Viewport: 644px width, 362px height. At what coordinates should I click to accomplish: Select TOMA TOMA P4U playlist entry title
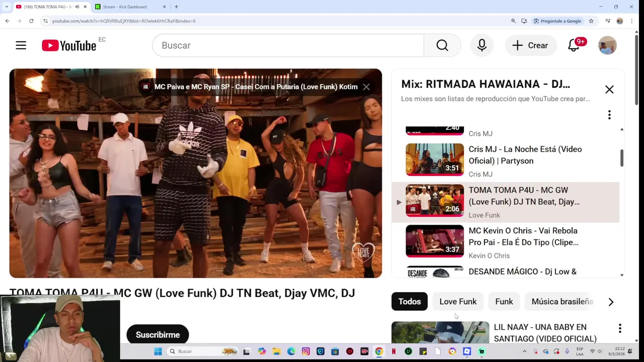tap(524, 196)
